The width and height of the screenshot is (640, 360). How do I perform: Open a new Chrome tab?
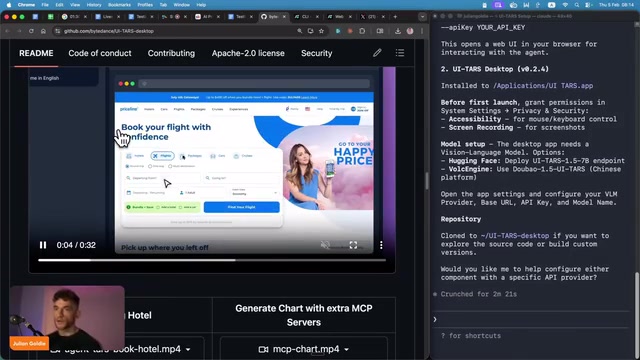point(395,17)
